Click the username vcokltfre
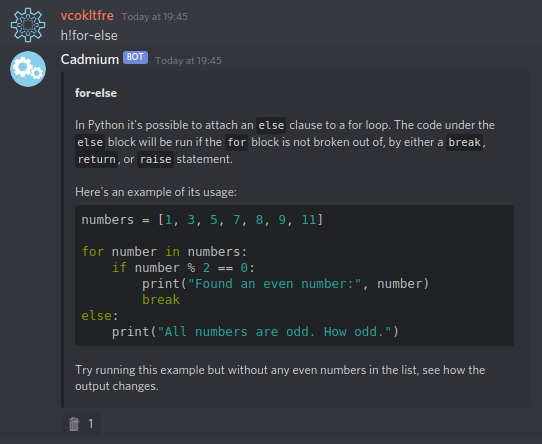The image size is (542, 444). 87,16
